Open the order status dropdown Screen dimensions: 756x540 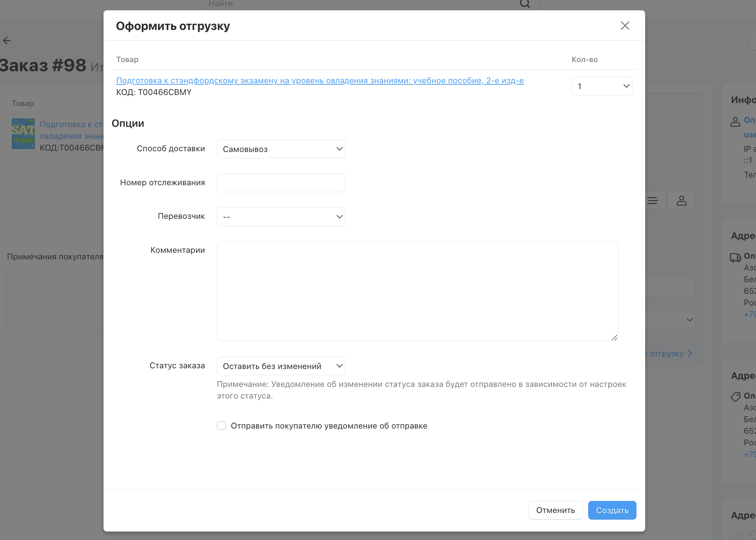pos(281,366)
